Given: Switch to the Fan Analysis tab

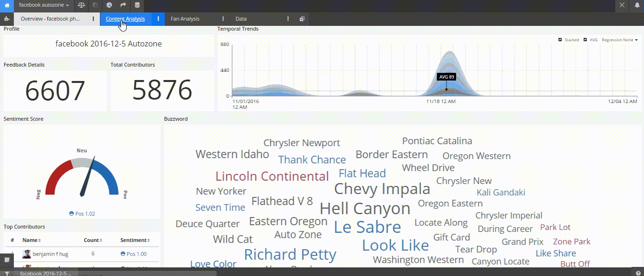Looking at the screenshot, I should 185,19.
